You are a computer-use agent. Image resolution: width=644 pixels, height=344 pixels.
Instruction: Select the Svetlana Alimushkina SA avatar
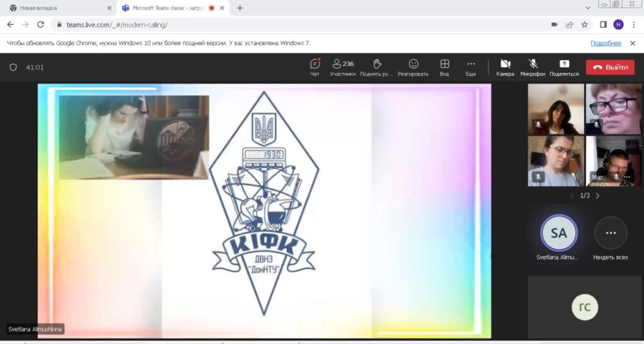tap(558, 233)
